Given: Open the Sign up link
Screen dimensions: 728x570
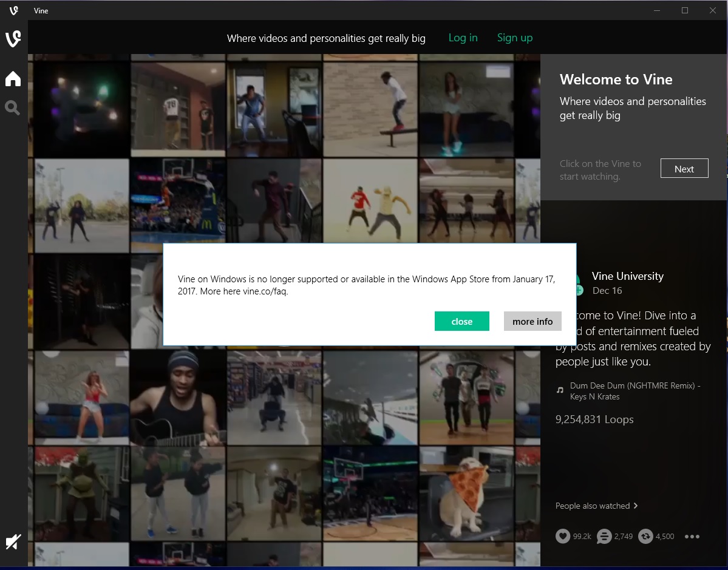Looking at the screenshot, I should pyautogui.click(x=515, y=38).
